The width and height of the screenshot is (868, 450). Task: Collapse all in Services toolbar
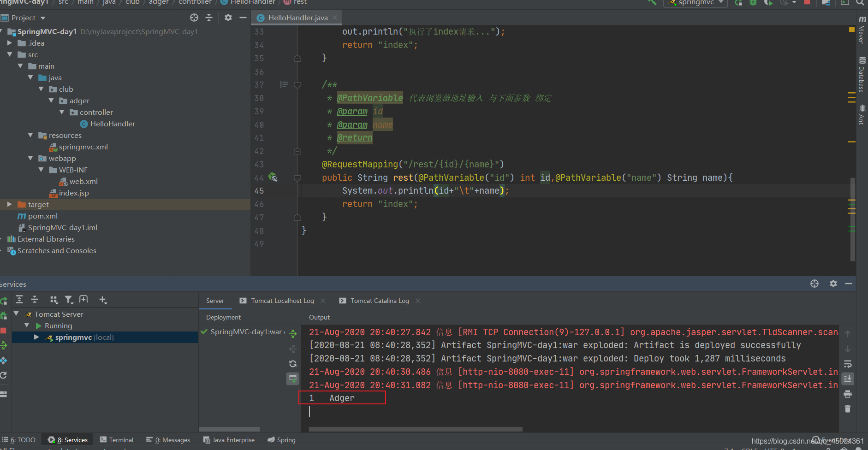(x=35, y=300)
